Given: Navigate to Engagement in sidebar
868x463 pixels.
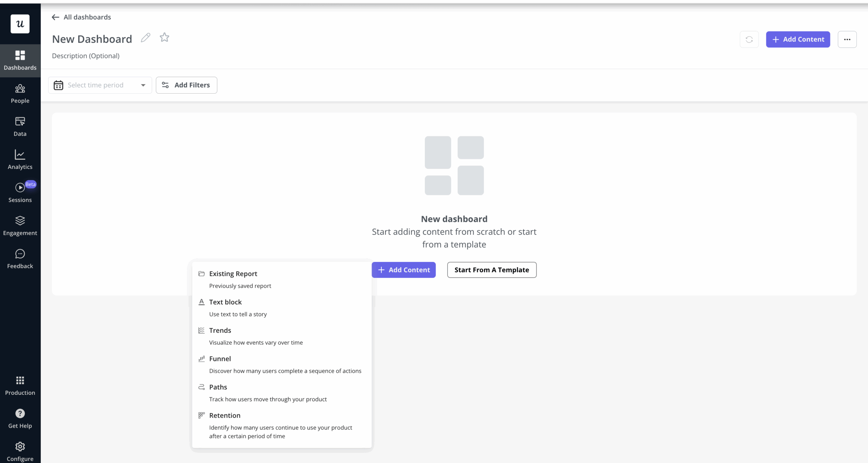Looking at the screenshot, I should click(x=20, y=226).
